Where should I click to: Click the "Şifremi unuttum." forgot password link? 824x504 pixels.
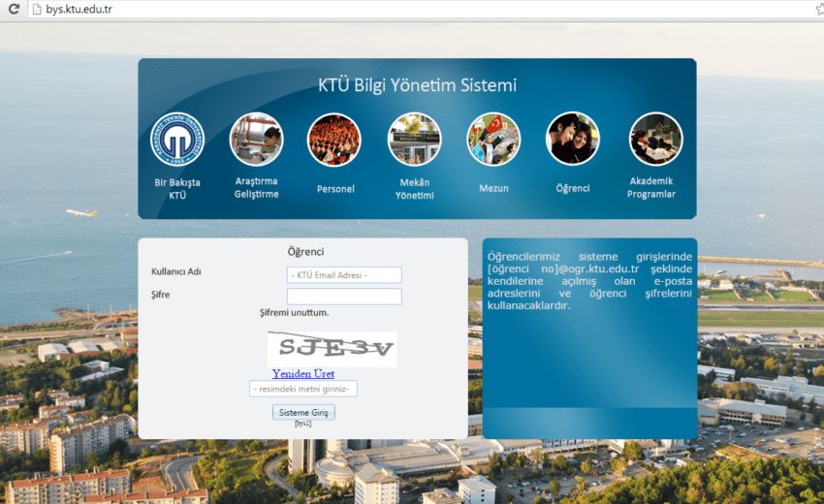click(x=294, y=313)
